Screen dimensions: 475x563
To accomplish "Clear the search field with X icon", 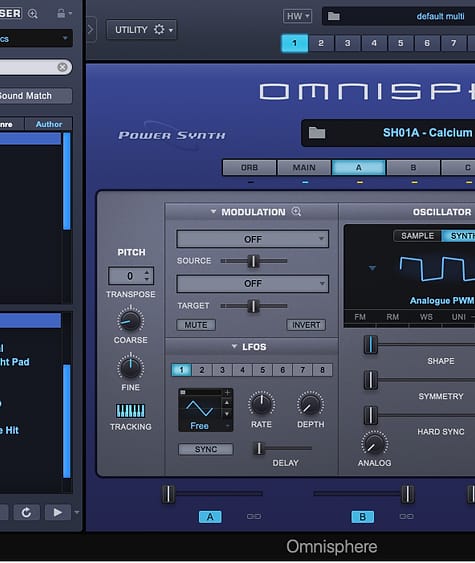I will (x=62, y=67).
